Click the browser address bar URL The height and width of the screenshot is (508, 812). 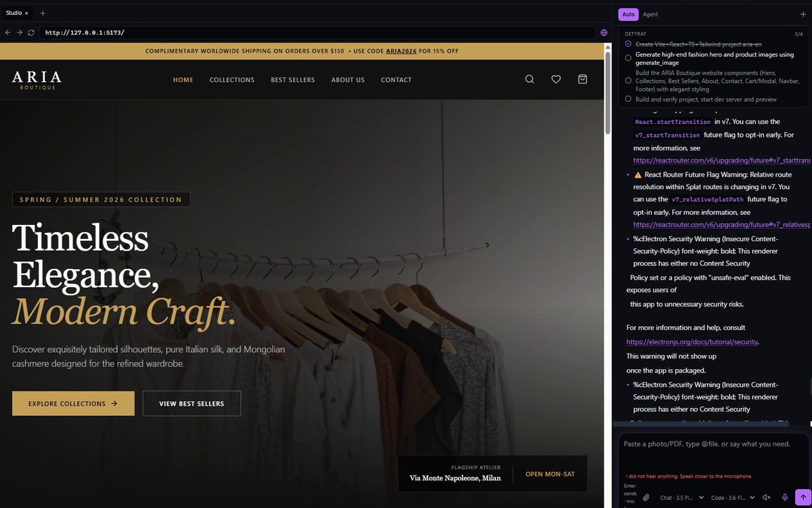click(317, 33)
